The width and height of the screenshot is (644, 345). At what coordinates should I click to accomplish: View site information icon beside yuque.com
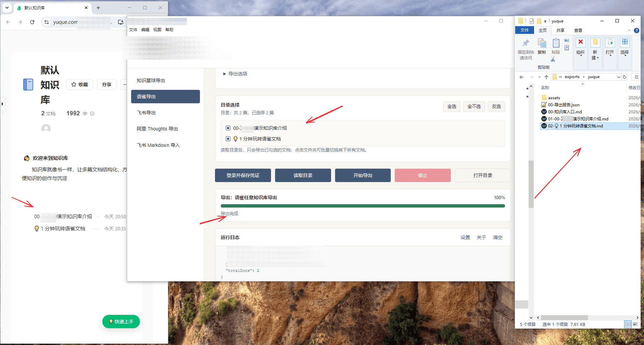point(47,22)
